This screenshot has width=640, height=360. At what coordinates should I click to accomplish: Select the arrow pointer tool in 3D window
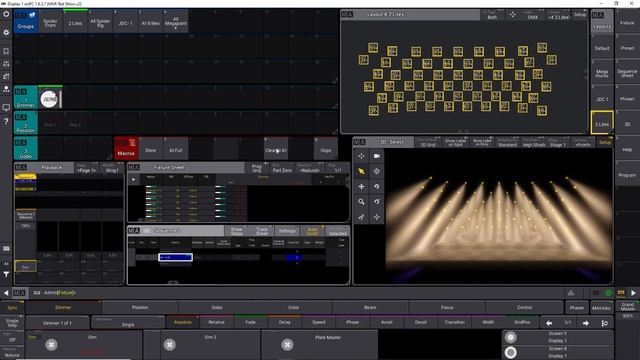pos(361,171)
